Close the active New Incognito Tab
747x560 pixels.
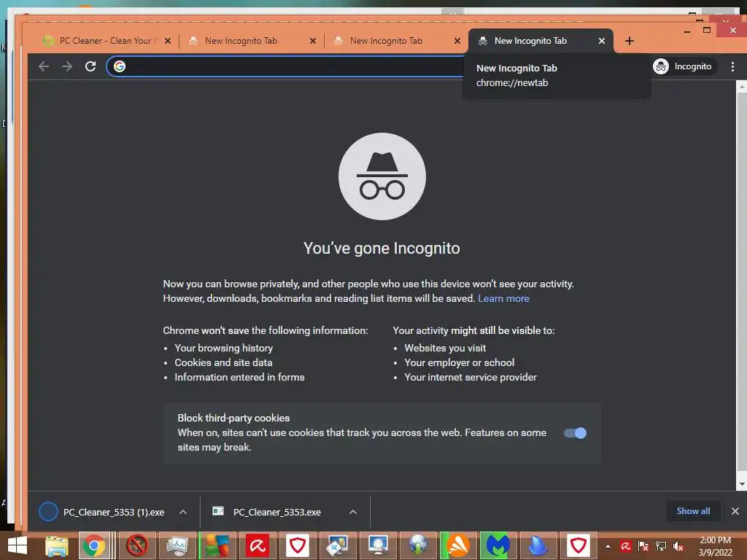pos(602,41)
